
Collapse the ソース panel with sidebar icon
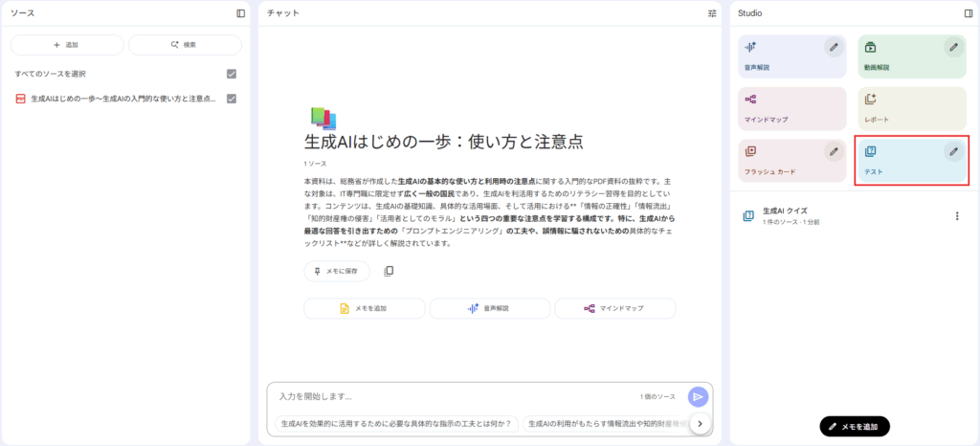coord(240,13)
